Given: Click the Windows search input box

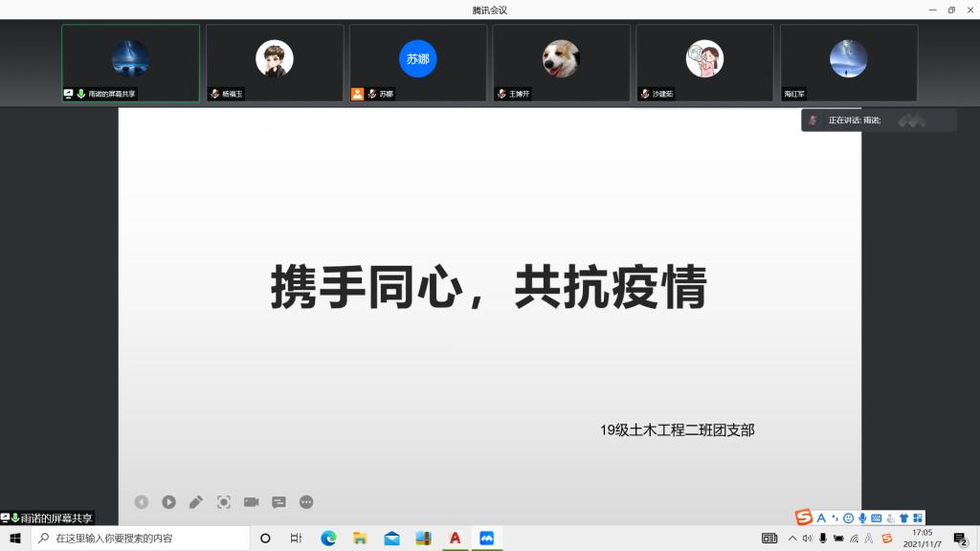Looking at the screenshot, I should [144, 539].
